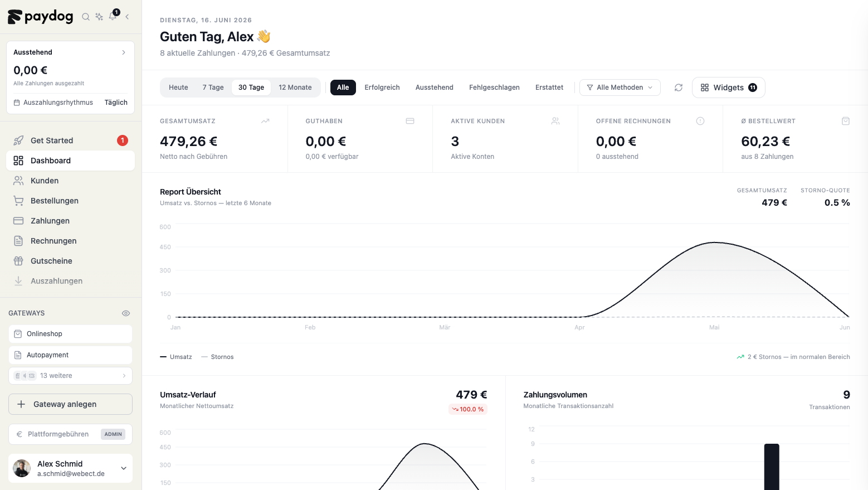Open Zahlungen in the sidebar
This screenshot has height=490, width=868.
[70, 221]
